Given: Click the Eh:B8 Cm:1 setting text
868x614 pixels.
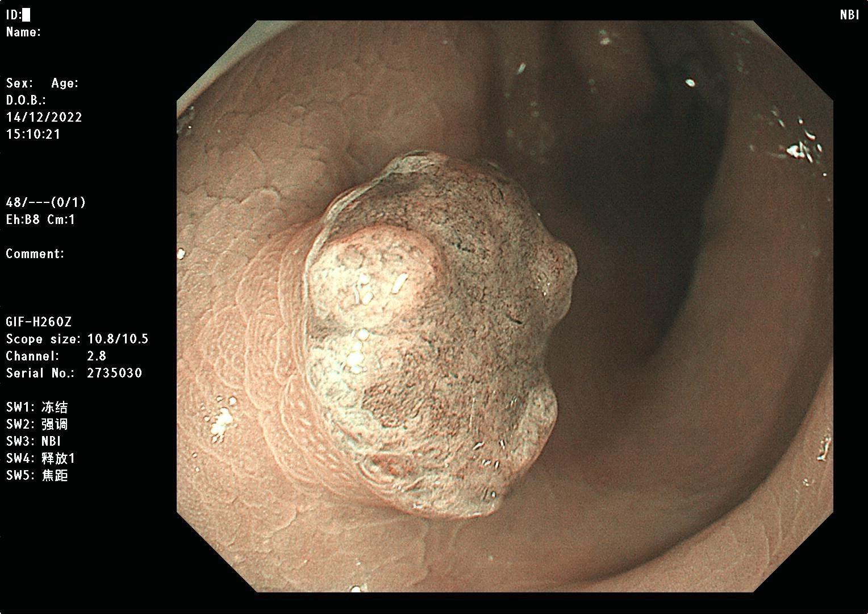Looking at the screenshot, I should 40,219.
